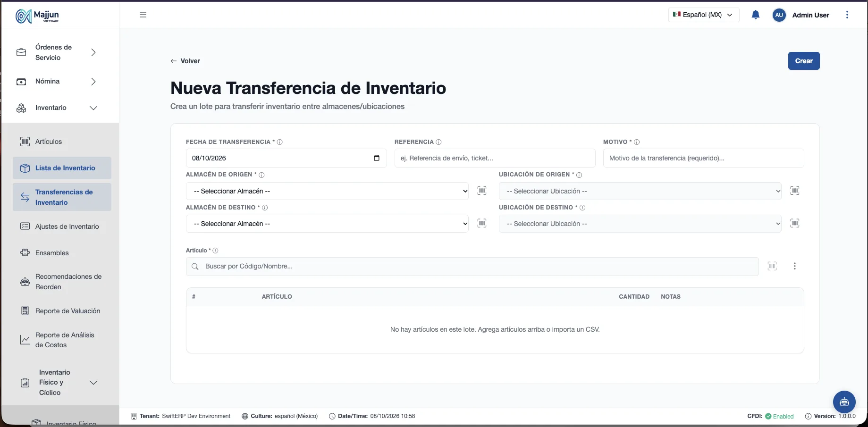Show info tooltip for Almacén de Origen

tap(261, 175)
